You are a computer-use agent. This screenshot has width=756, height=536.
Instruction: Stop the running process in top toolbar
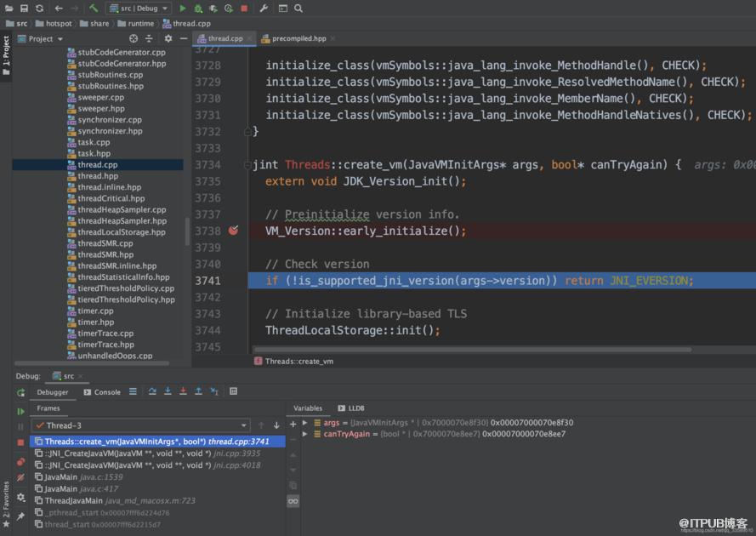coord(244,9)
